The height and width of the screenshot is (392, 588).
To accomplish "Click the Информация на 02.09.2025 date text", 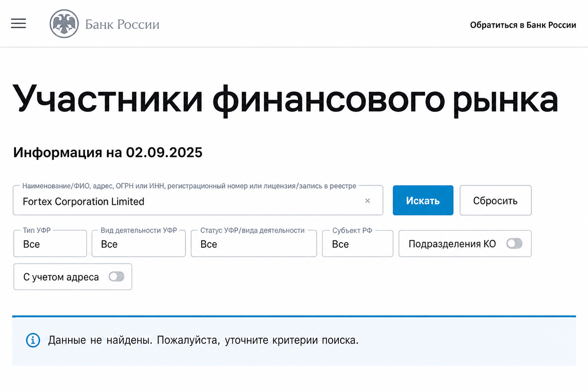I will coord(108,152).
